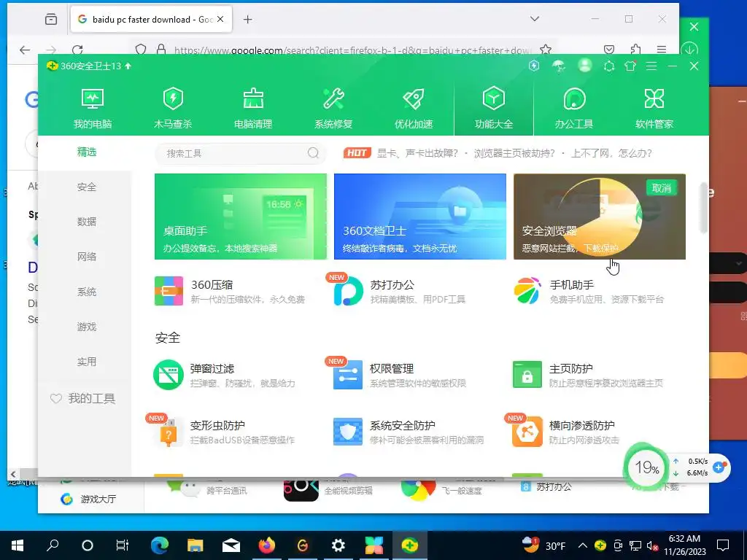Open the 桌面助手 banner card

(241, 217)
